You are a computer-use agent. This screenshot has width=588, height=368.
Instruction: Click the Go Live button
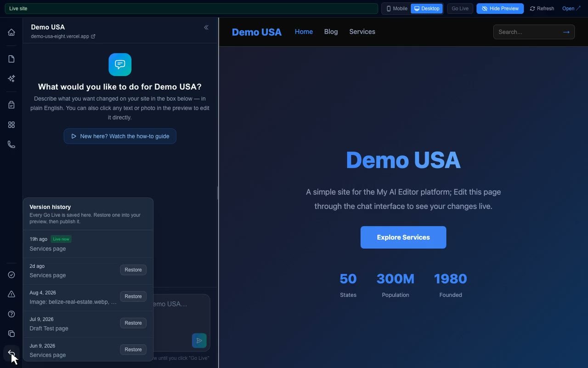click(x=460, y=9)
